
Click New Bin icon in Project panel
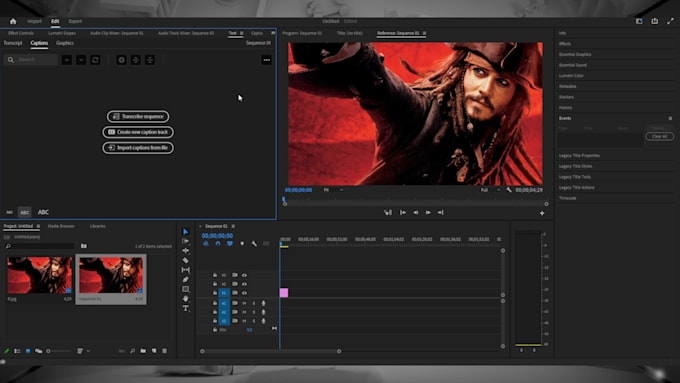click(143, 351)
